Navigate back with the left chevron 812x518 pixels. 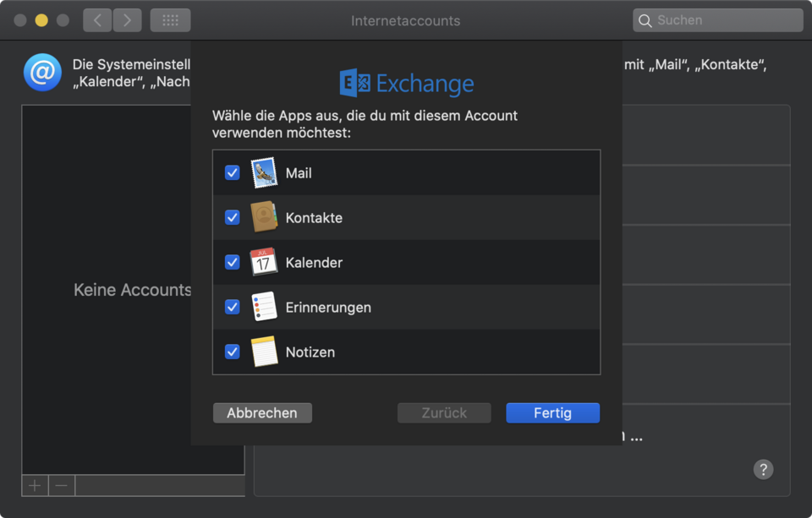(98, 20)
